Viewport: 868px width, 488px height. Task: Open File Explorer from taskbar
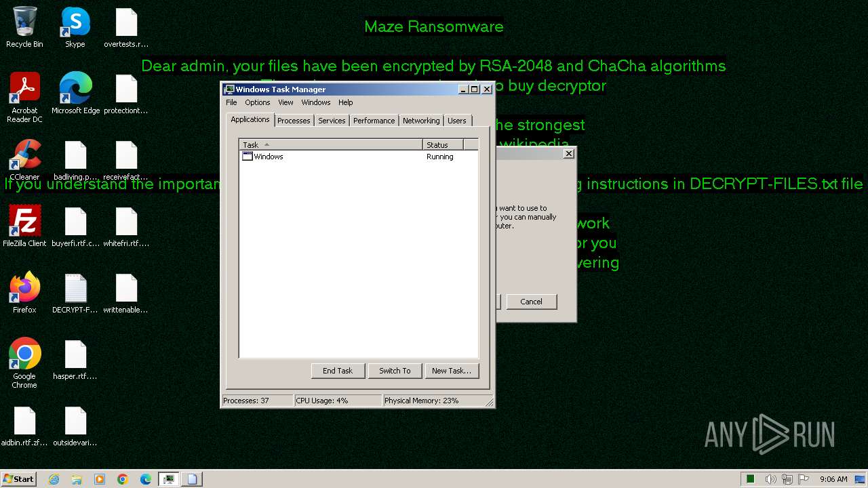coord(77,479)
